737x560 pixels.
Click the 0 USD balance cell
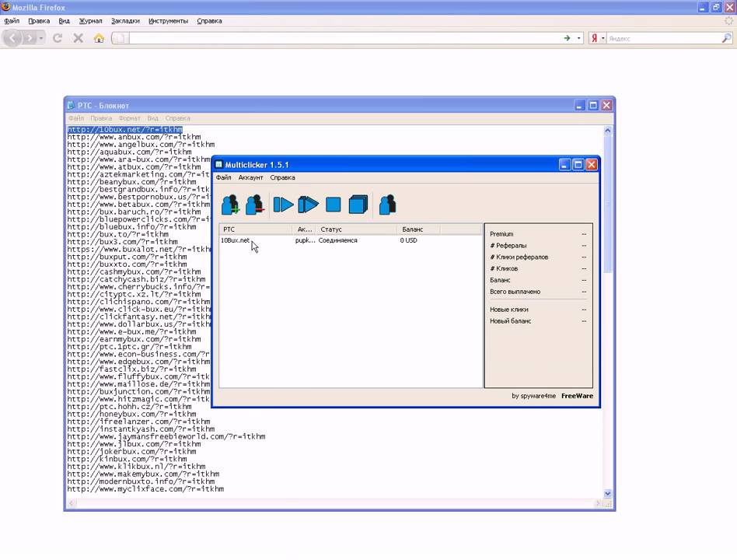tap(408, 240)
